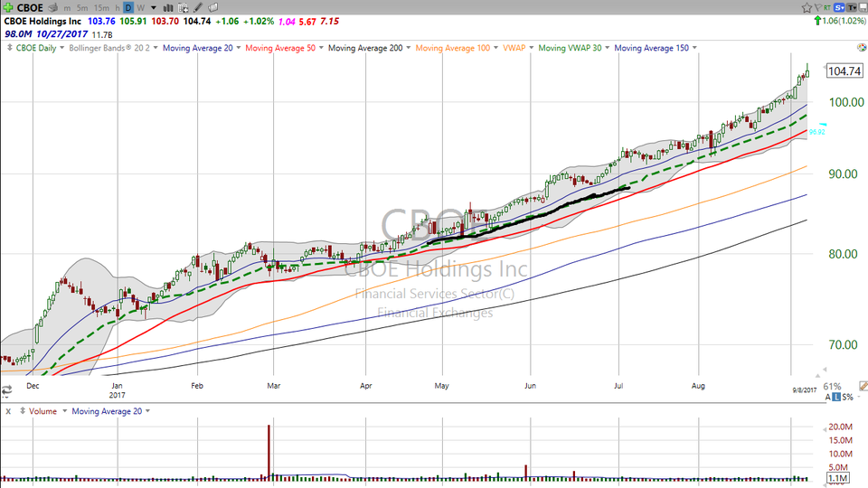This screenshot has width=868, height=488.
Task: Select the D (daily) time frame
Action: (x=128, y=8)
